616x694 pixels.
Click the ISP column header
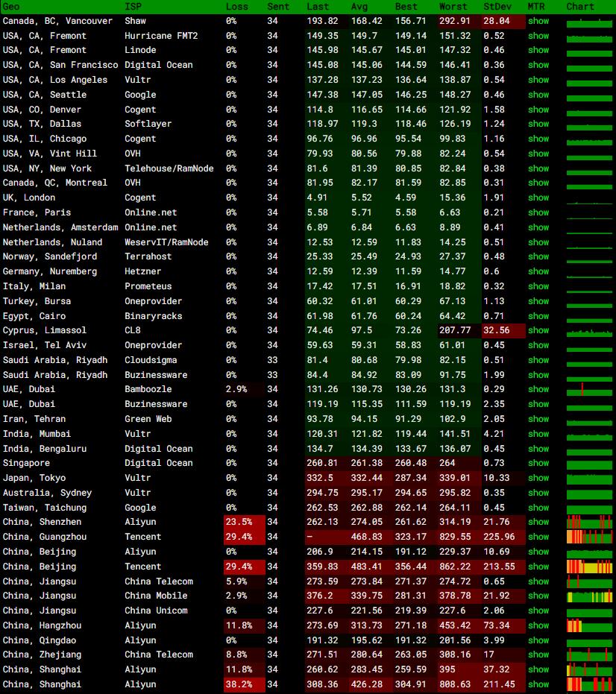(133, 7)
